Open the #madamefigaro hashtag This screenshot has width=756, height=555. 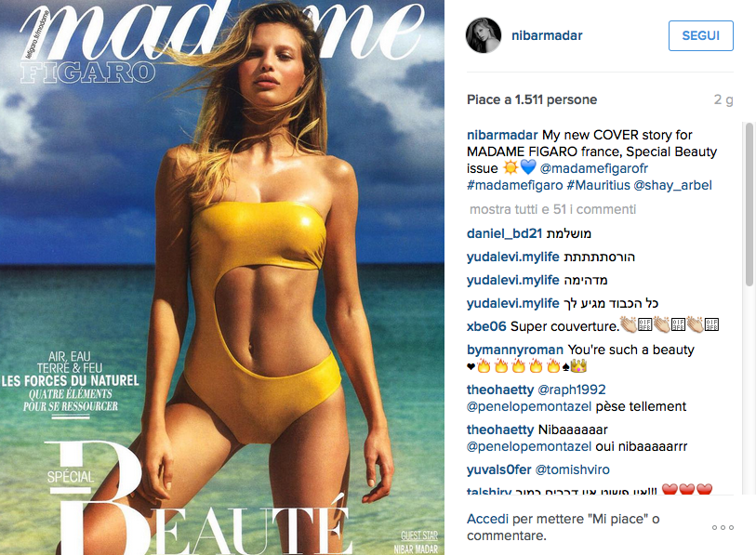coord(514,185)
